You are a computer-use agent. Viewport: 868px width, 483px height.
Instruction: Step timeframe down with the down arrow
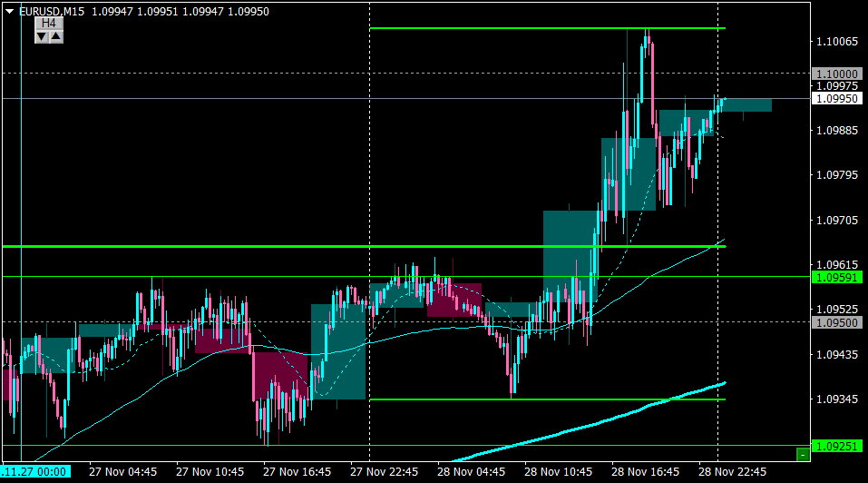tap(42, 37)
